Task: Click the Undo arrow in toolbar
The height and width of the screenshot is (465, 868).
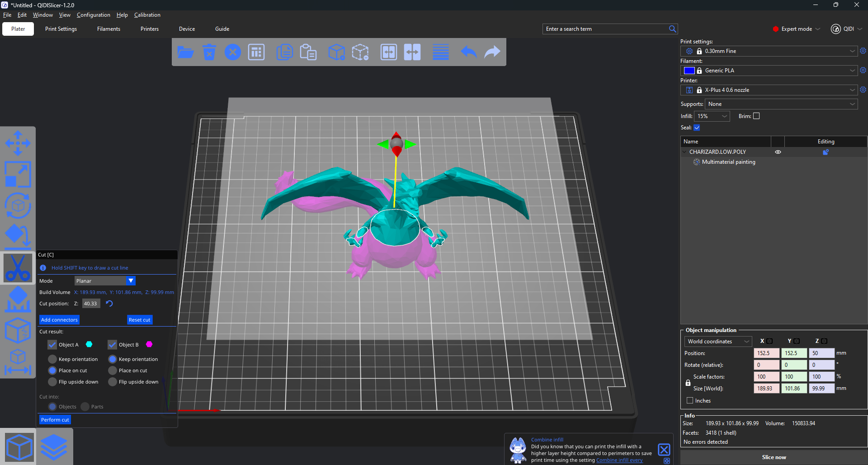Action: (x=469, y=52)
